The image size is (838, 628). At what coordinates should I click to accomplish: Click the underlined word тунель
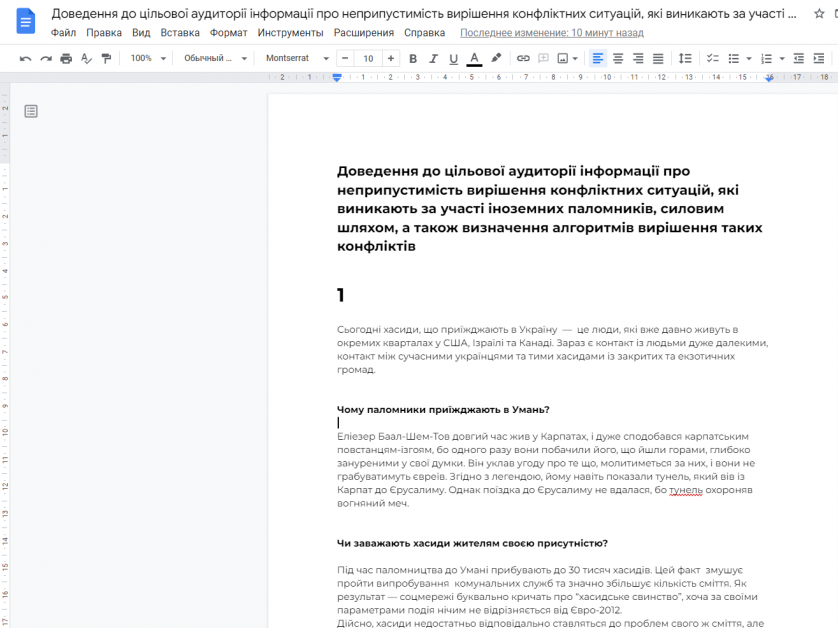686,490
